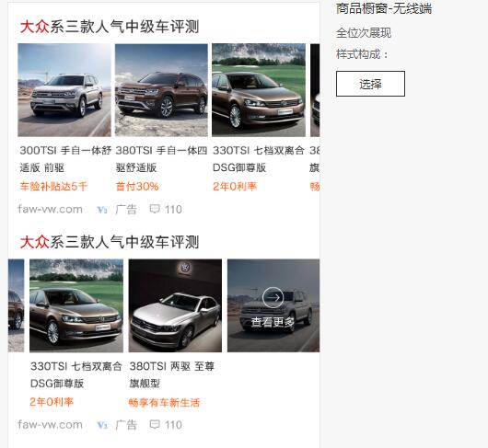Click the 查看更多 text on last tile
Viewport: 488px width, 448px height.
point(273,322)
